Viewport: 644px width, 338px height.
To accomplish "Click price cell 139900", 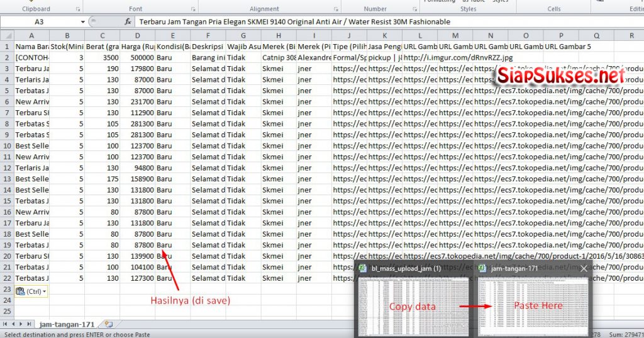I will (x=138, y=256).
